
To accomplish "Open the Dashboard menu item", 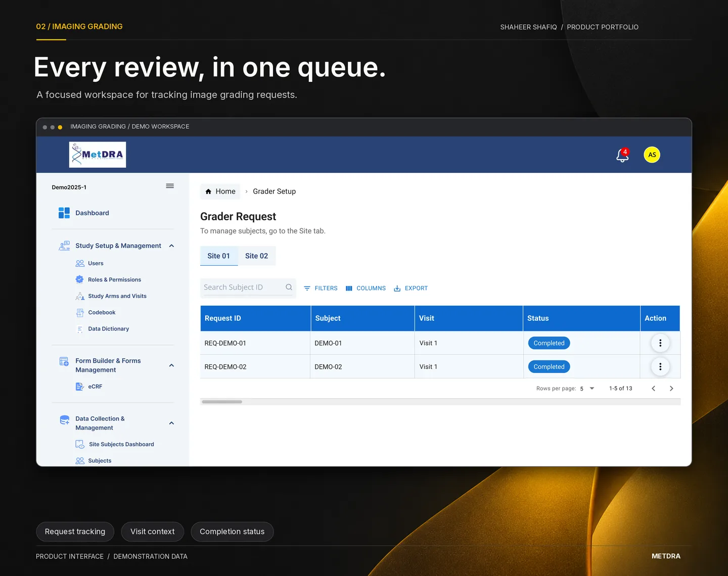I will [x=92, y=213].
